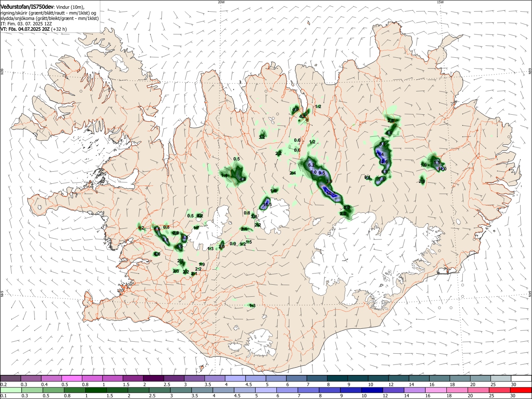Pick the darkest purple 2 mm snow legend swatch
The width and height of the screenshot is (532, 399).
click(x=153, y=378)
